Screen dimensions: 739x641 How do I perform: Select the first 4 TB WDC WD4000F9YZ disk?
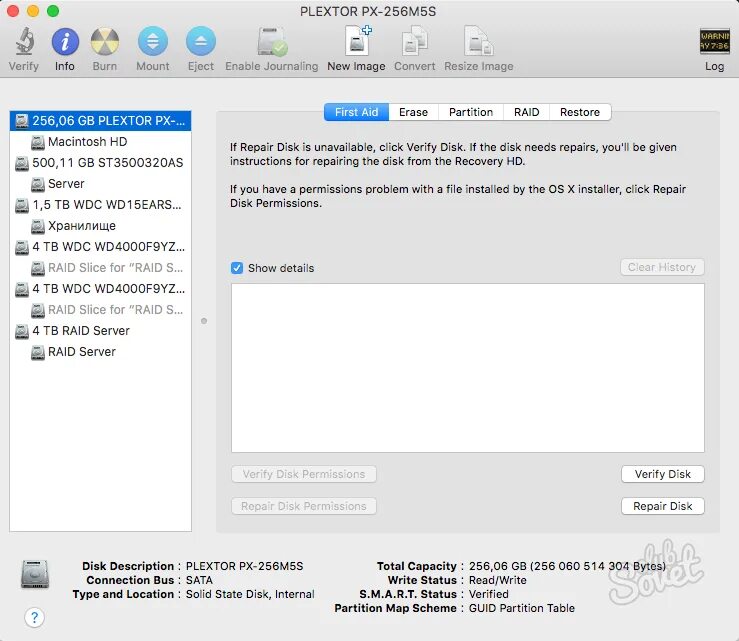point(100,247)
